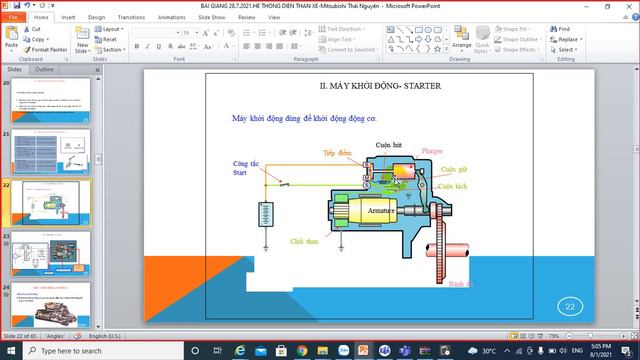
Task: Toggle Strikethrough formatting
Action: (x=181, y=46)
